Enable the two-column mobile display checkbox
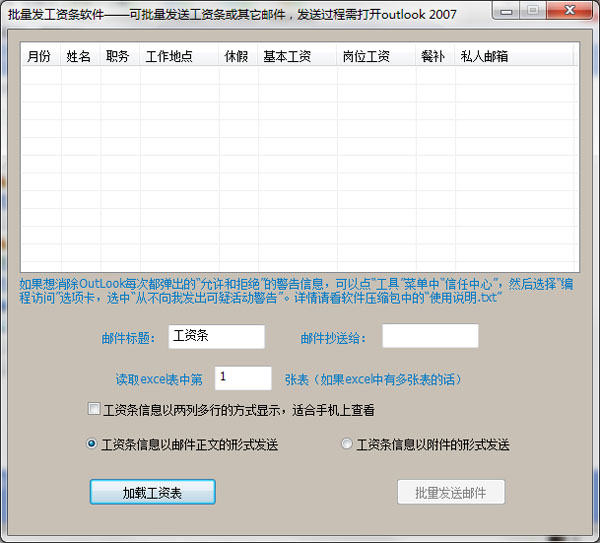The height and width of the screenshot is (543, 600). click(94, 409)
